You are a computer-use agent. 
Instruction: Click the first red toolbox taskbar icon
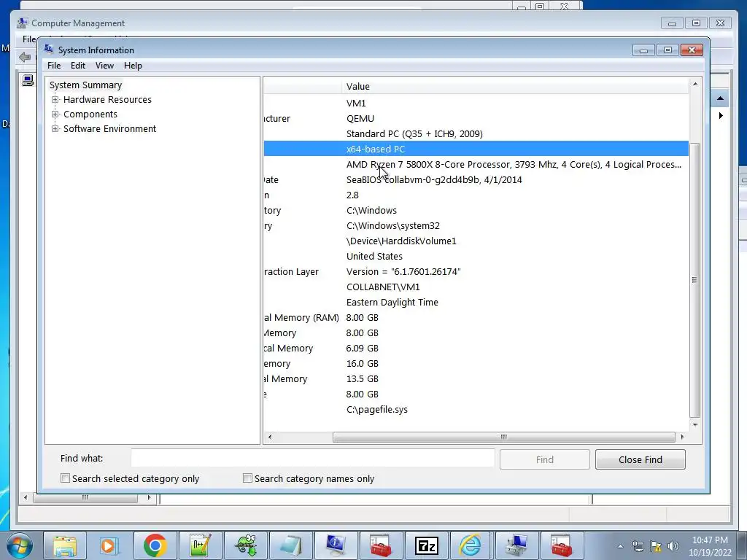pos(381,545)
